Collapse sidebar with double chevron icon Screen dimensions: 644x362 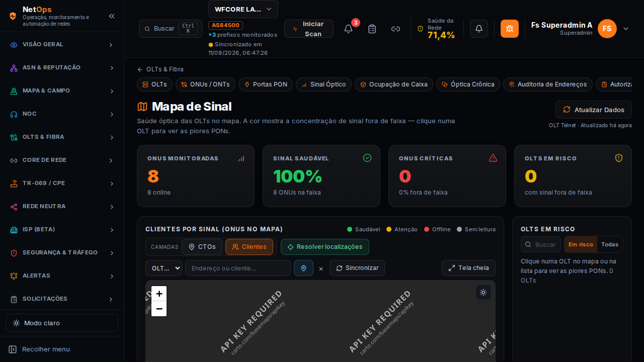[x=112, y=16]
